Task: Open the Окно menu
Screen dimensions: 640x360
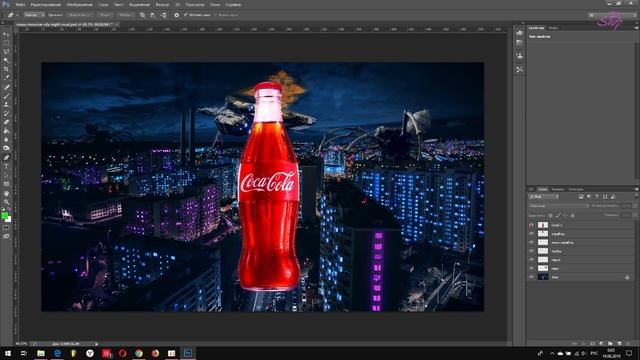Action: (215, 4)
